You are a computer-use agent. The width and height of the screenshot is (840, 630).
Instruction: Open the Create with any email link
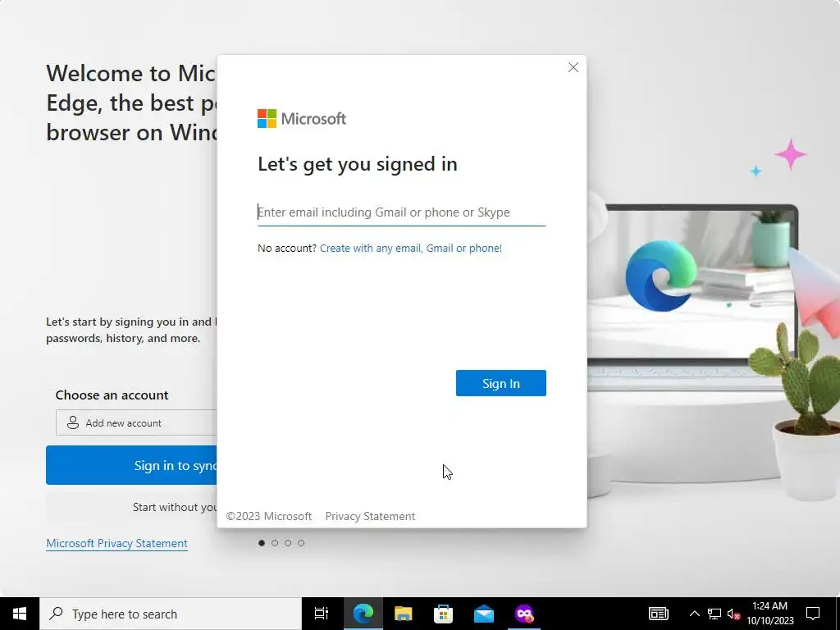tap(410, 248)
